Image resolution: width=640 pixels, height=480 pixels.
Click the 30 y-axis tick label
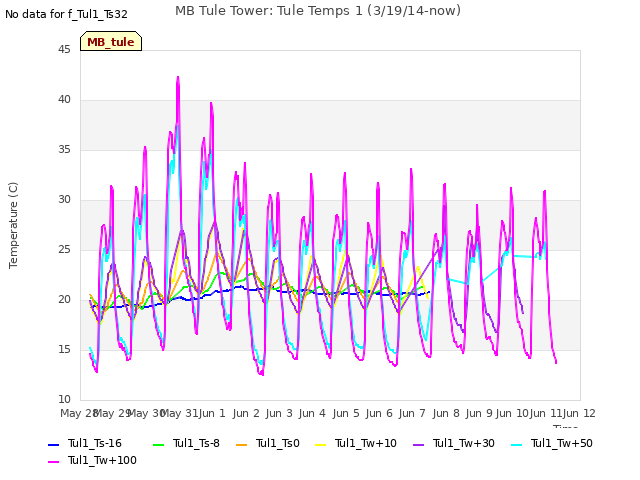click(x=64, y=200)
